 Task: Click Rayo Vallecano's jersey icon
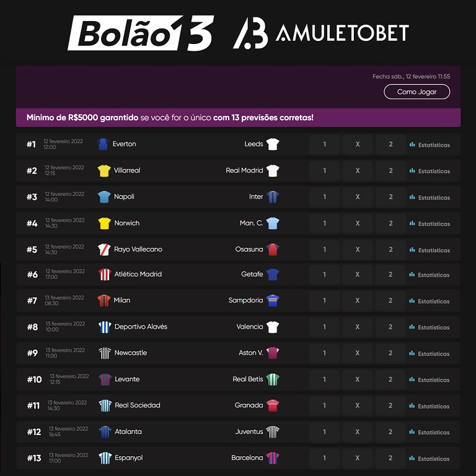(104, 249)
